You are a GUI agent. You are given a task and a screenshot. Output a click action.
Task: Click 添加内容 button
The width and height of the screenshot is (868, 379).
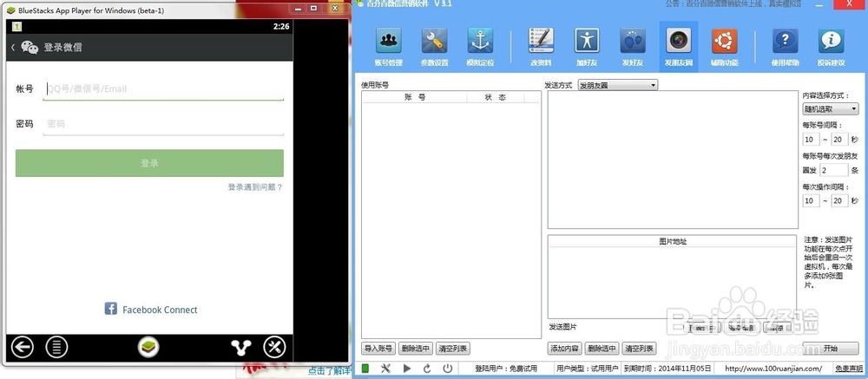(565, 349)
